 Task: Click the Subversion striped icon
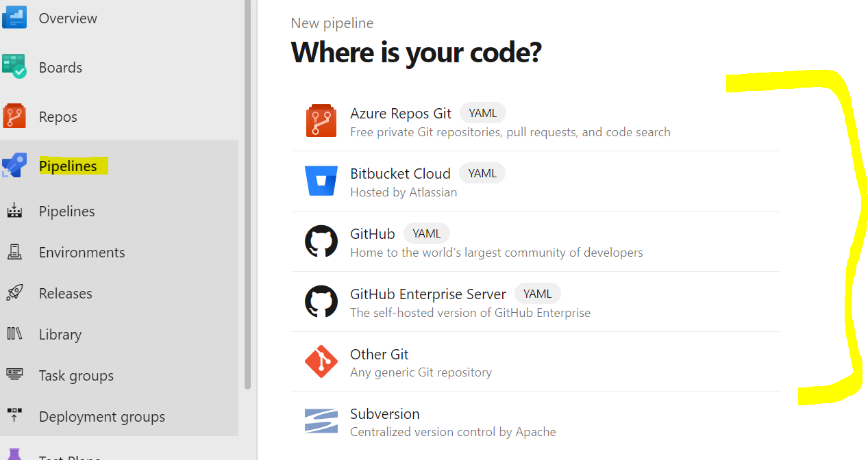coord(321,422)
